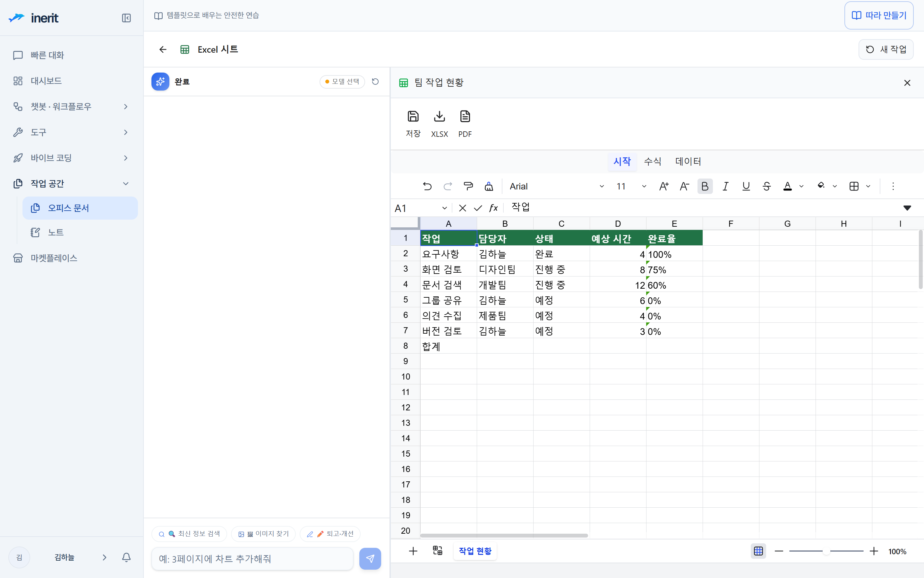The image size is (924, 578).
Task: Switch to the 데이터 ribbon tab
Action: pyautogui.click(x=688, y=161)
